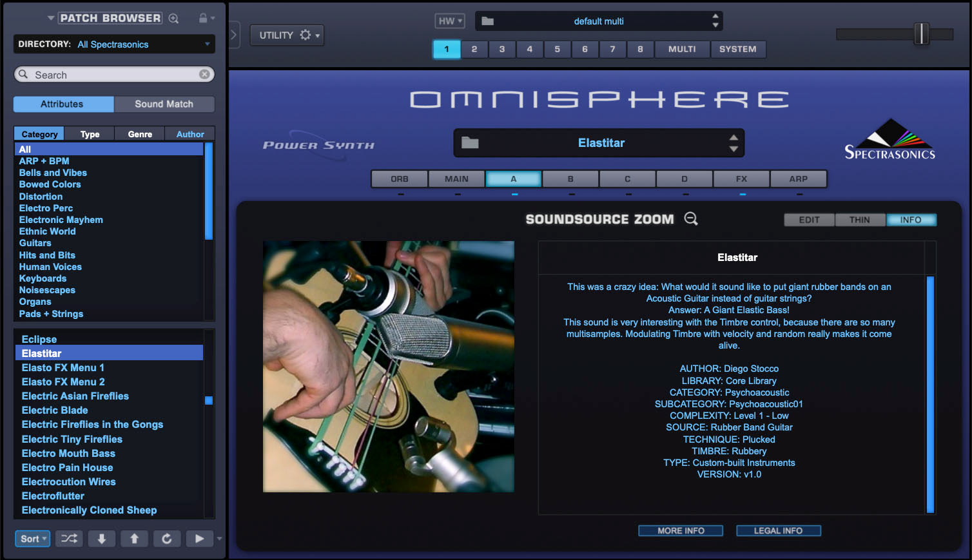Clear the search field with X icon
972x560 pixels.
(x=204, y=75)
